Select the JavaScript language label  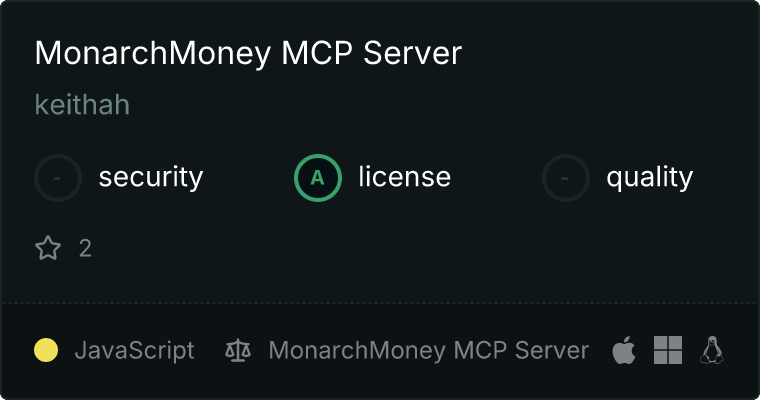[134, 351]
